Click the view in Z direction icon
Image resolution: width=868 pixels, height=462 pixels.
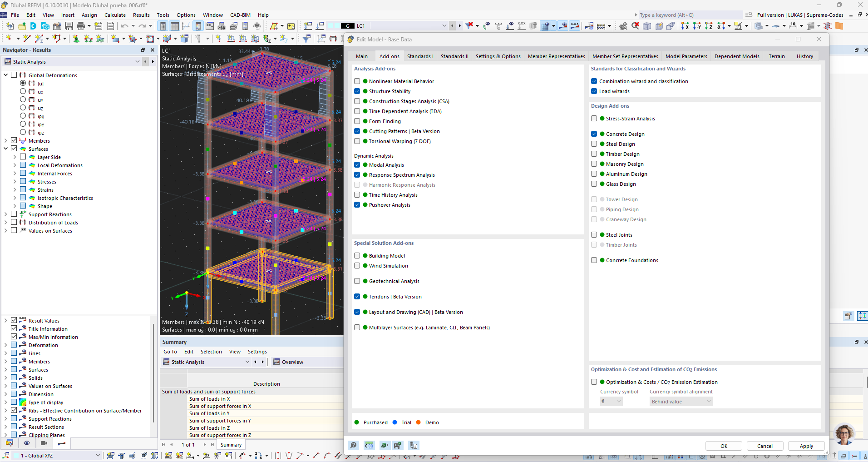coord(709,26)
